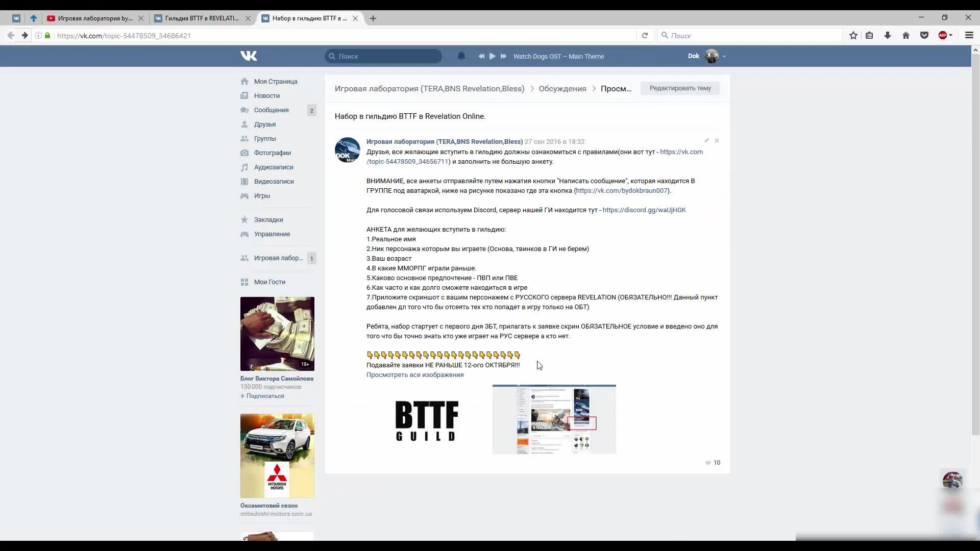Open the discord.gg/waUjHGK link
Image resolution: width=980 pixels, height=551 pixels.
(644, 210)
